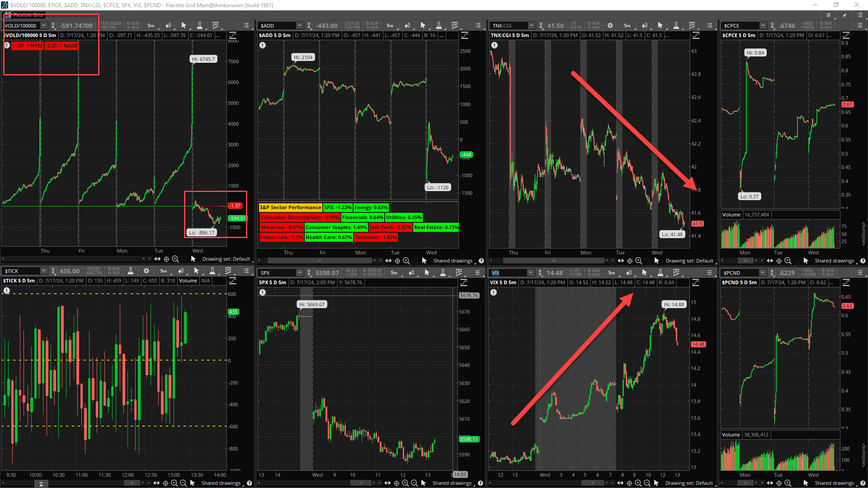Viewport: 868px width, 488px height.
Task: Click the zoom-in magnifier under $ADD chart
Action: [x=406, y=261]
